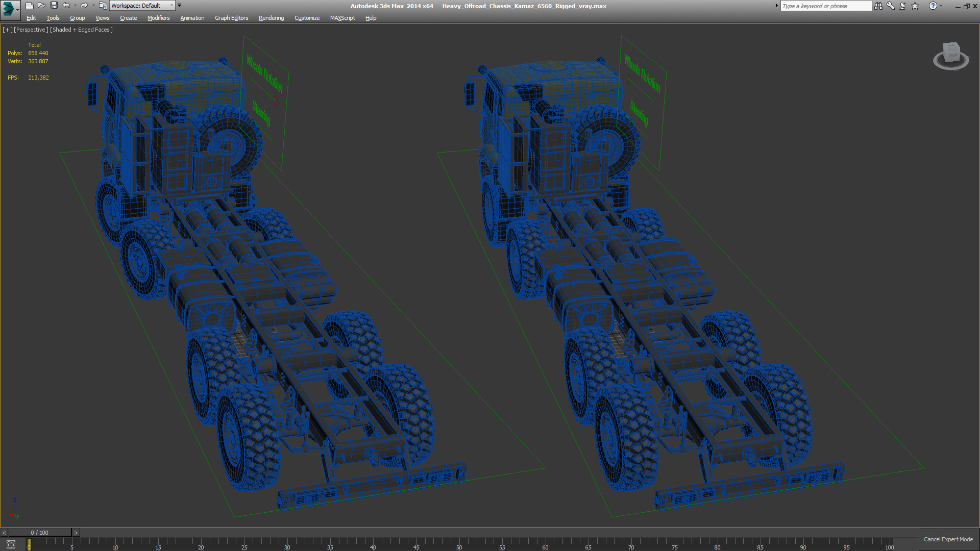Image resolution: width=980 pixels, height=551 pixels.
Task: Open the Create menu
Action: pos(129,18)
